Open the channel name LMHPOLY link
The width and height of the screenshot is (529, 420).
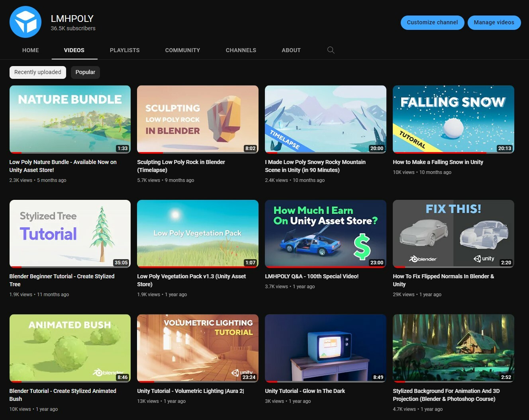coord(72,18)
